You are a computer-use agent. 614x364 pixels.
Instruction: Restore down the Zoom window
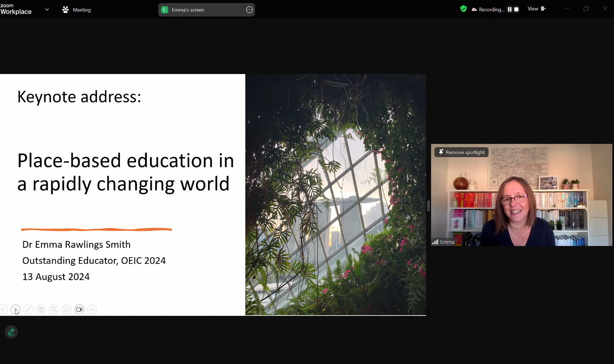pyautogui.click(x=586, y=9)
